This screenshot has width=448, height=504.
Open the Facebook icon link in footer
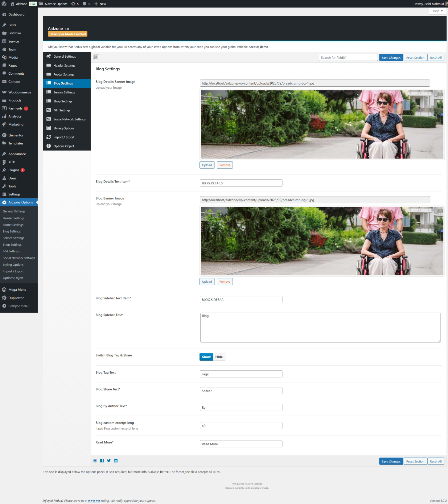click(102, 460)
